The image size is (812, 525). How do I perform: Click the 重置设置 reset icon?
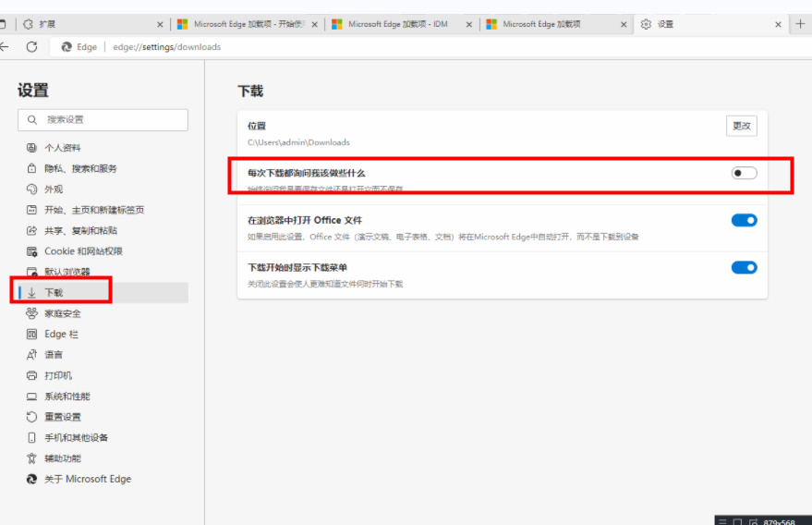click(x=32, y=417)
